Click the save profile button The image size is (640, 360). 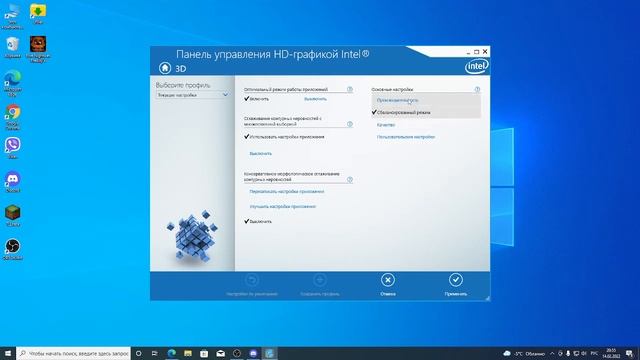[320, 285]
